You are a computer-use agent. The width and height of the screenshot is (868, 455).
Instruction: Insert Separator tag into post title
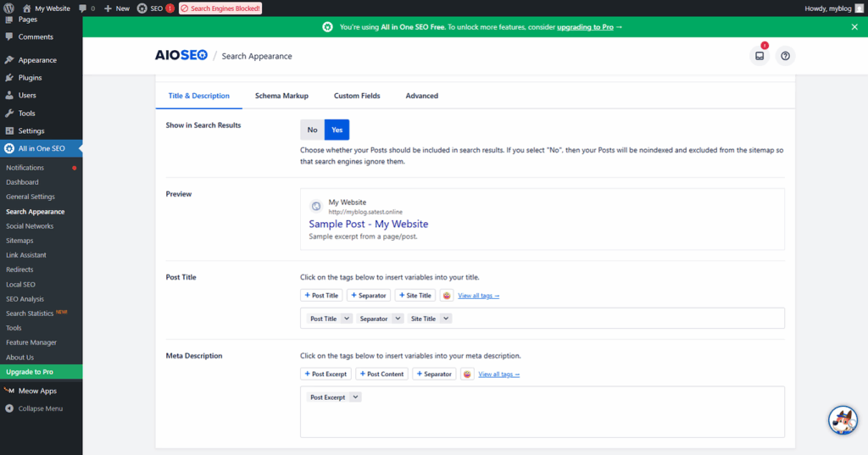(x=369, y=296)
